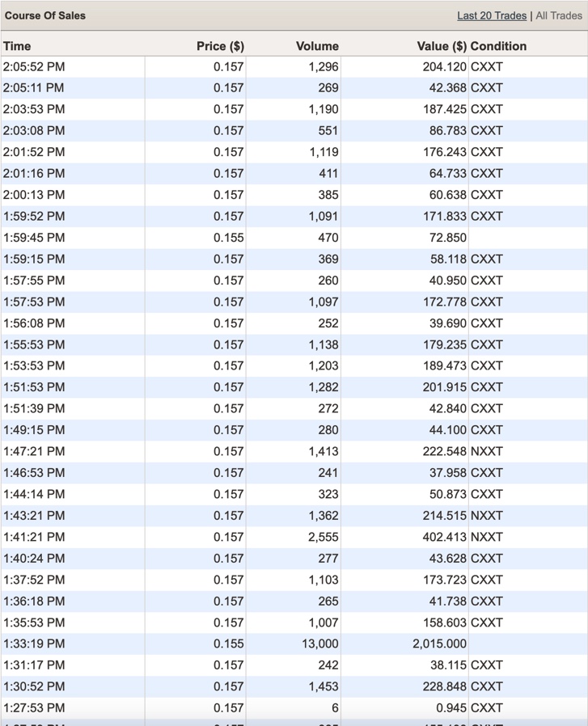Select the 1:43:21 PM trade time
This screenshot has width=588, height=726.
(34, 516)
